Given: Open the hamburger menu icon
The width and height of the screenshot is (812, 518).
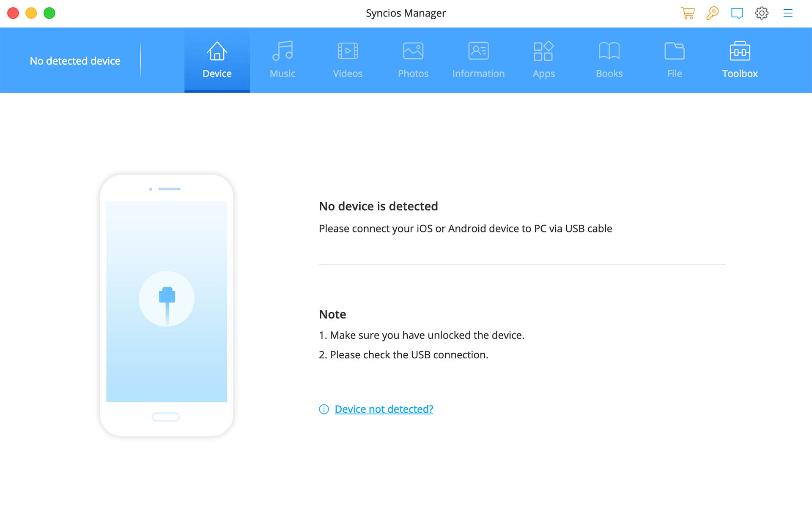Looking at the screenshot, I should 787,13.
